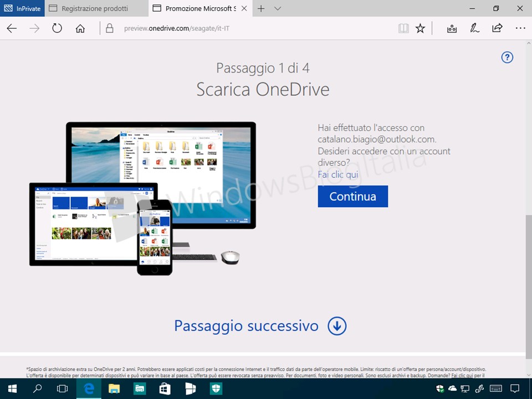Open taskbar search magnifier
The image size is (532, 399).
click(37, 388)
